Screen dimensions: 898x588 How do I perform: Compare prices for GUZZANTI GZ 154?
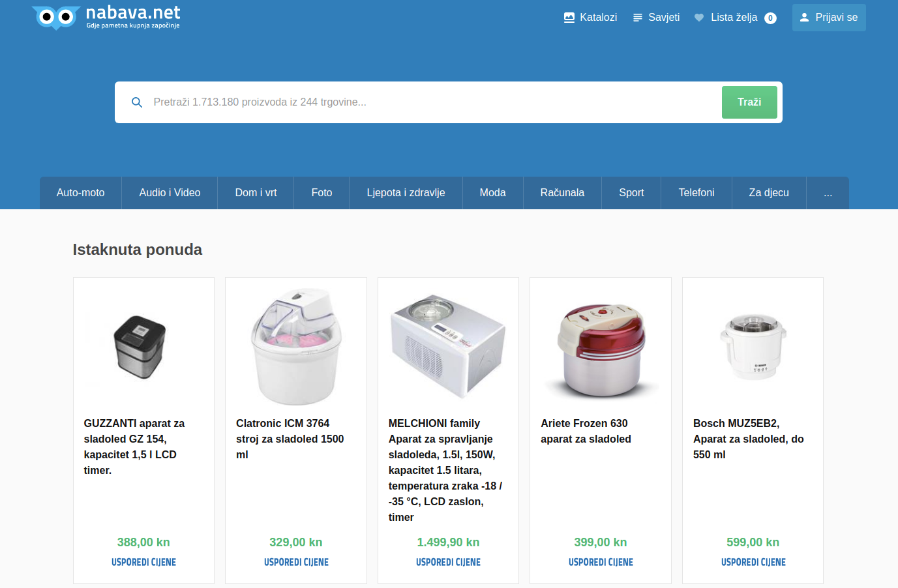point(143,562)
